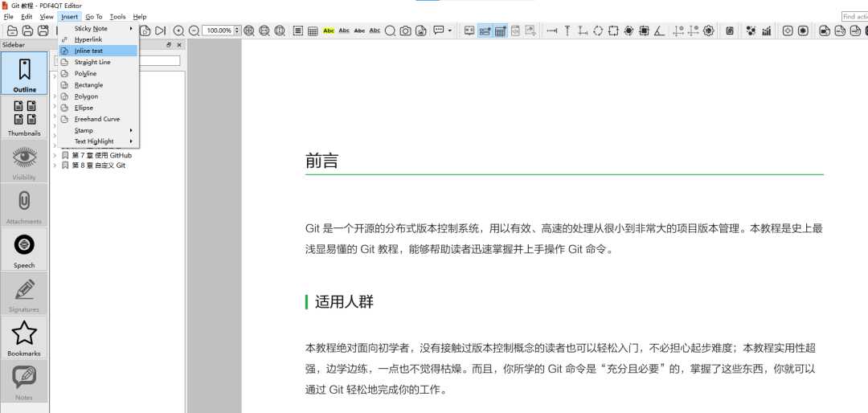Click the bar chart statistics toolbar icon
Image resolution: width=868 pixels, height=413 pixels.
[x=766, y=31]
